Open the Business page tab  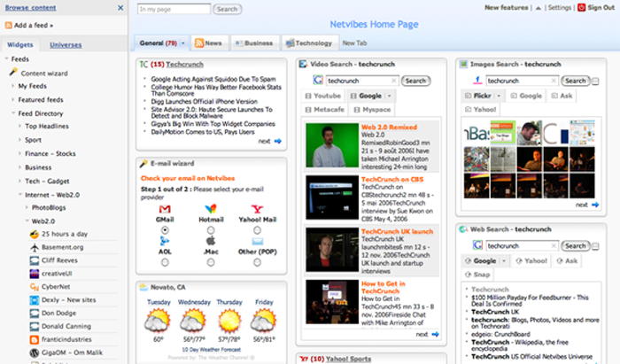pos(253,43)
